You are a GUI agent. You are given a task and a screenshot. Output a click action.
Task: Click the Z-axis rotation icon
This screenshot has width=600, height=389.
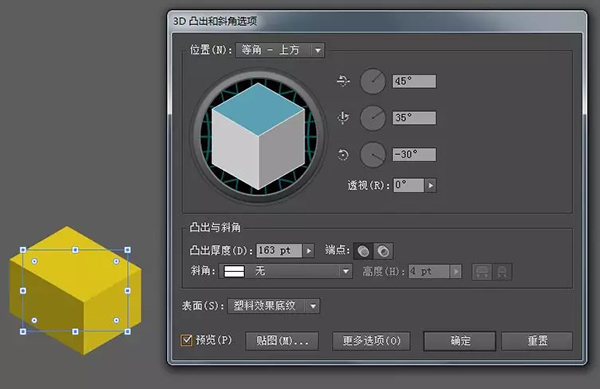coord(343,155)
